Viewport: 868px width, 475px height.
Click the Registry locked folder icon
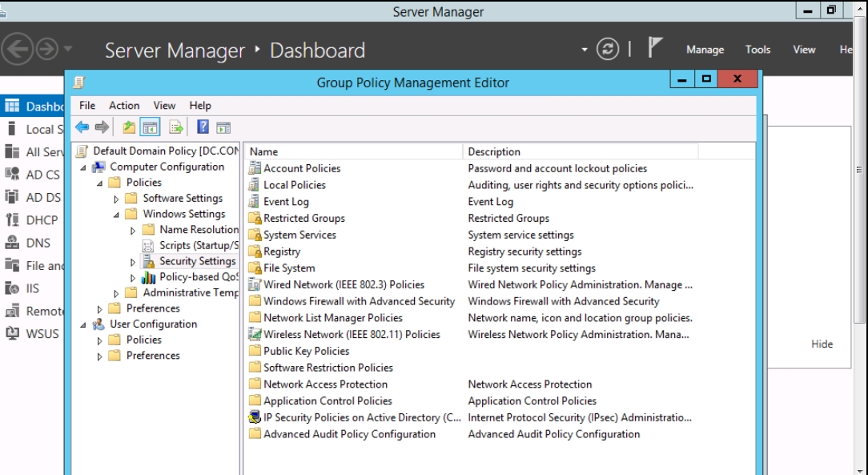coord(255,252)
